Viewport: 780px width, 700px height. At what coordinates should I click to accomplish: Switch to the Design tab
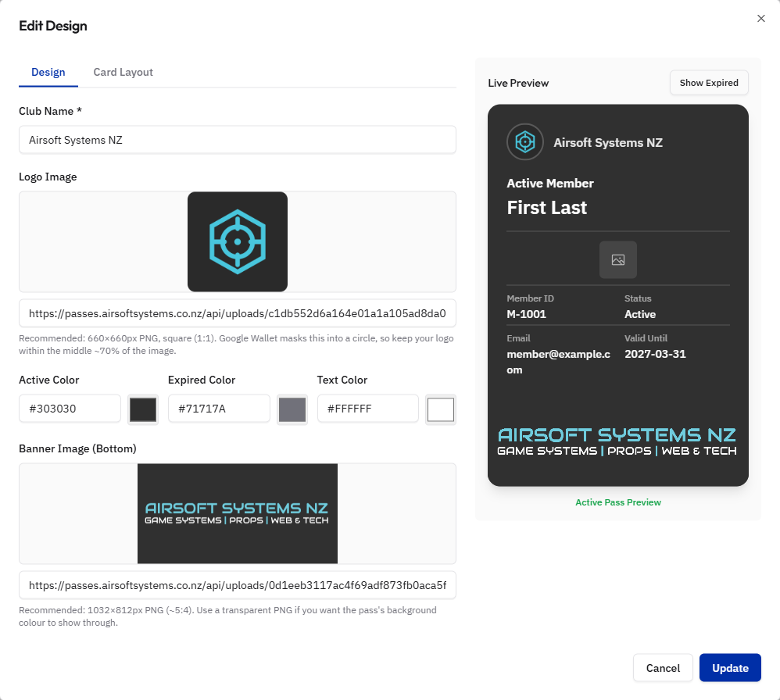point(48,72)
